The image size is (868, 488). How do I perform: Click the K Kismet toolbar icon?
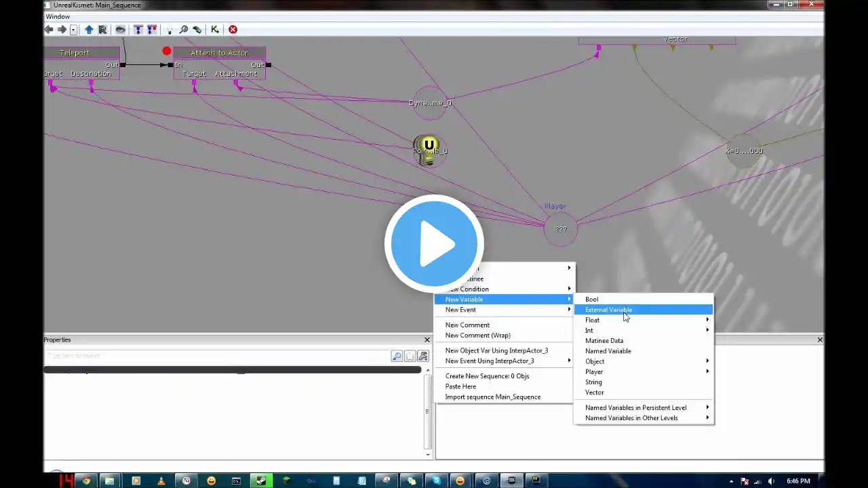pos(214,30)
